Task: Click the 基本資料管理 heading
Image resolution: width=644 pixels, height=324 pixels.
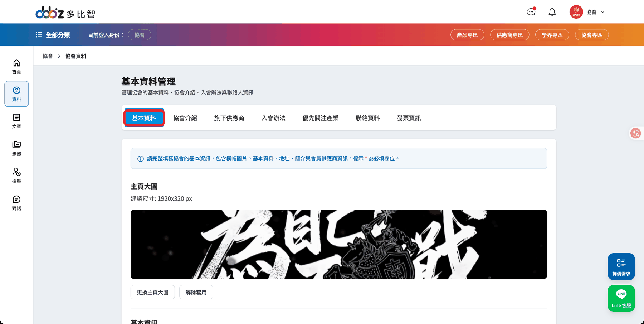Action: 148,82
